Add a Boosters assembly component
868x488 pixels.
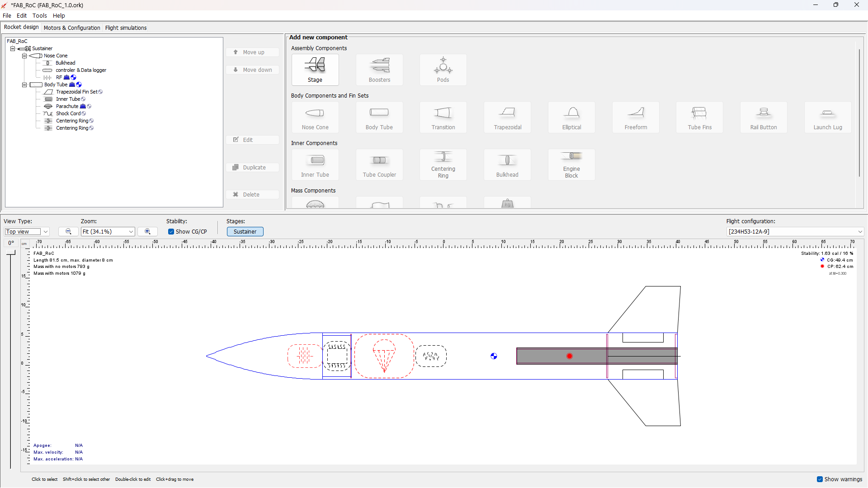click(379, 70)
